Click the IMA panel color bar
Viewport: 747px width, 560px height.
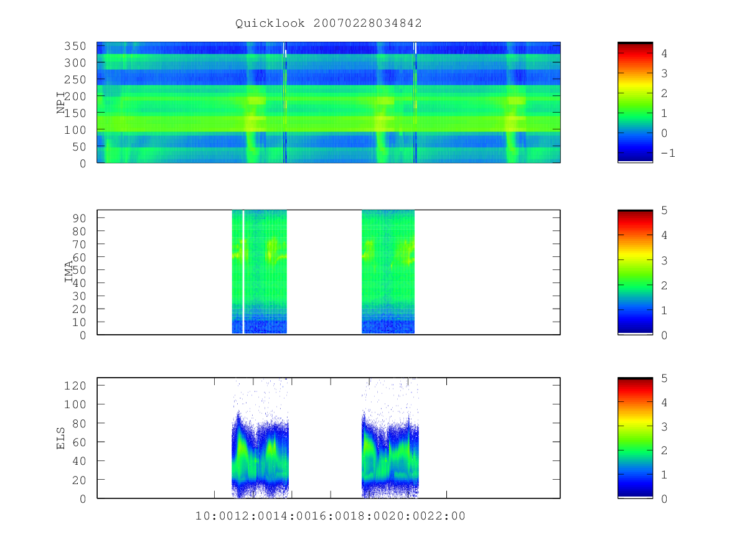coord(635,272)
